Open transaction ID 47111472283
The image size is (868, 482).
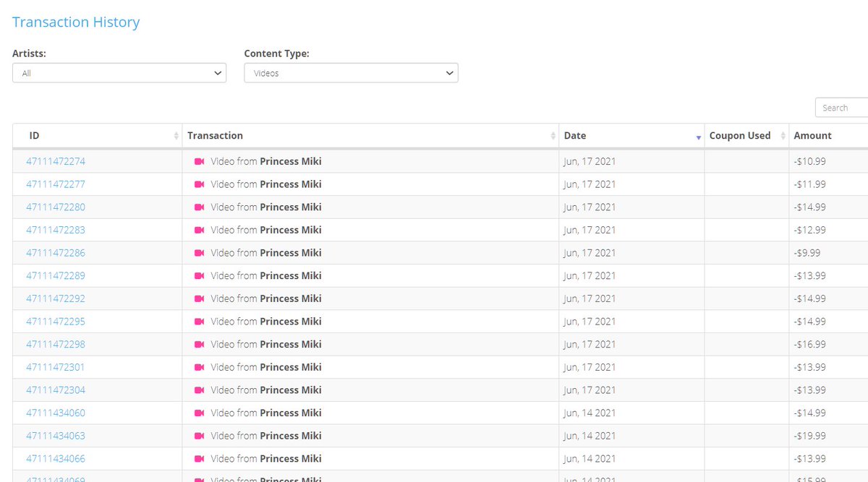point(56,230)
